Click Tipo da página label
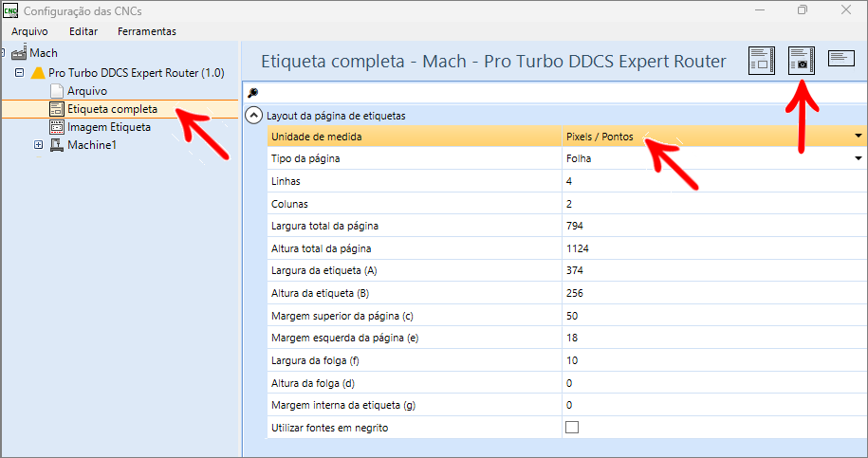Viewport: 868px width, 458px height. pos(305,158)
